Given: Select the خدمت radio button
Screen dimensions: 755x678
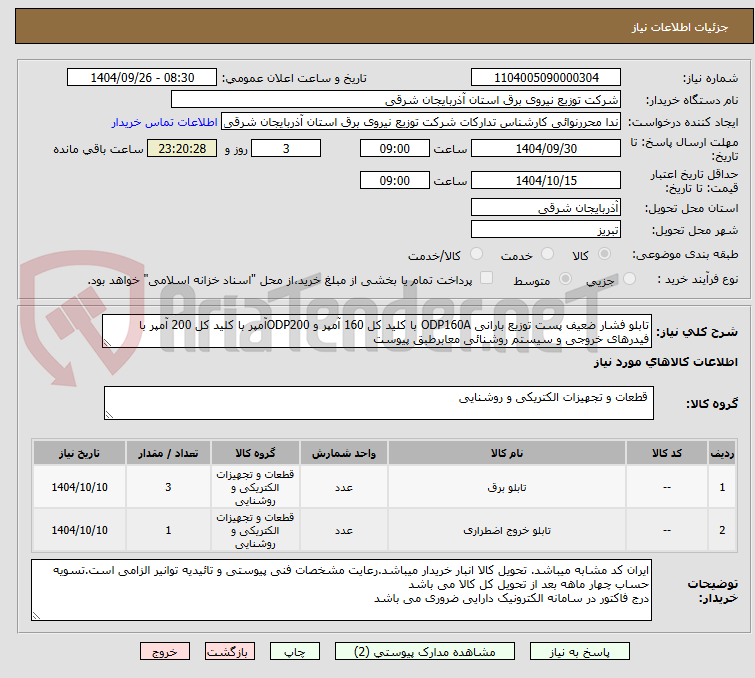Looking at the screenshot, I should pos(547,254).
